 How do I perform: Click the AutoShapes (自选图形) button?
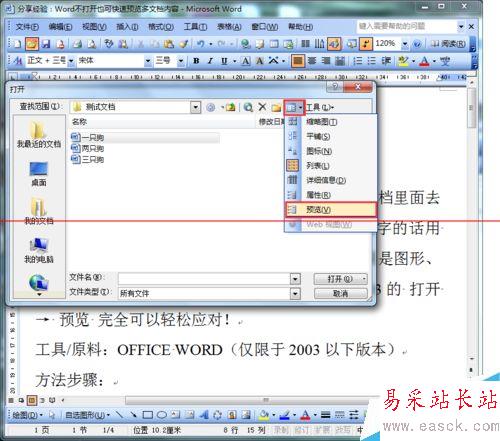click(87, 415)
